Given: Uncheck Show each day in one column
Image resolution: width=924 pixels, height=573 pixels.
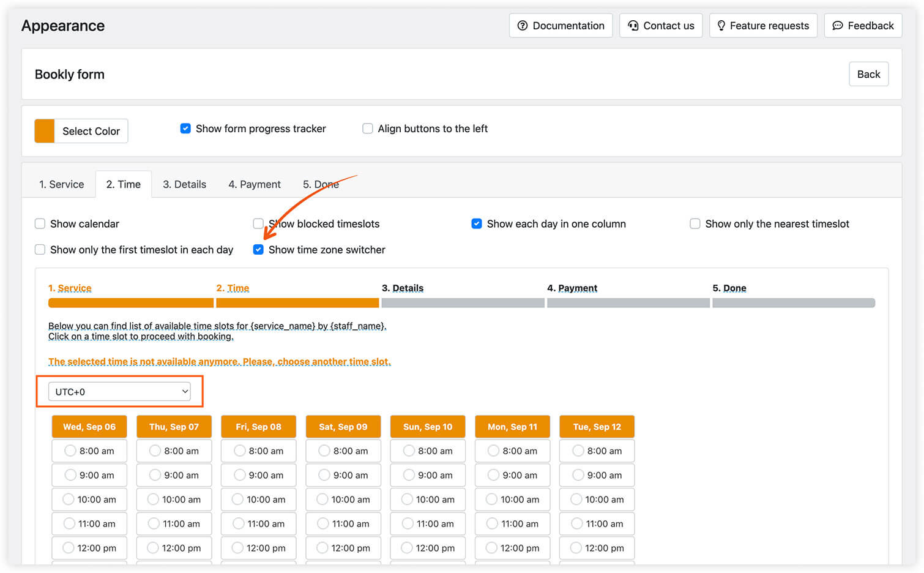Looking at the screenshot, I should point(477,223).
